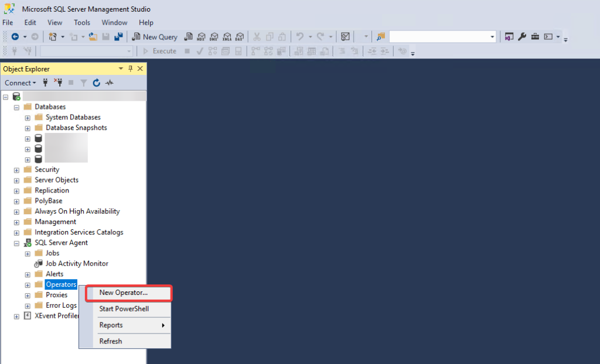The image size is (600, 364).
Task: Collapse the SQL Server Agent node
Action: 16,242
